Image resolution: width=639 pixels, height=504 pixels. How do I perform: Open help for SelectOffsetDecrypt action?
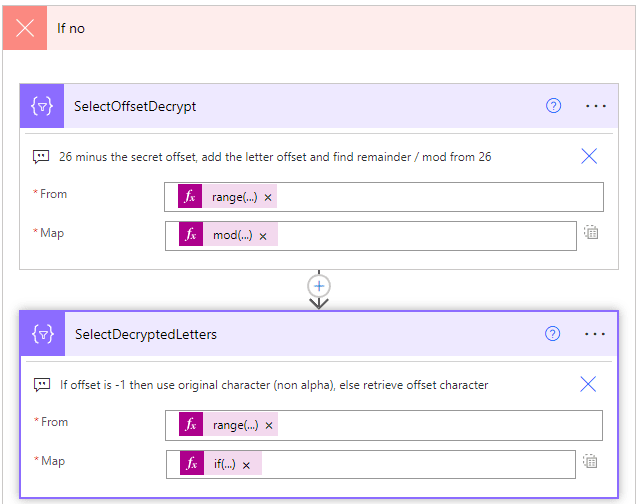(553, 106)
